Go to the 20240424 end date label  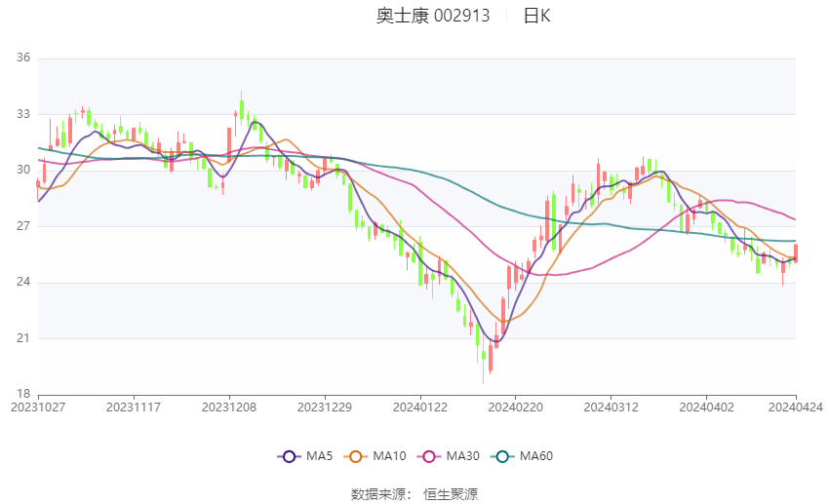[x=796, y=407]
